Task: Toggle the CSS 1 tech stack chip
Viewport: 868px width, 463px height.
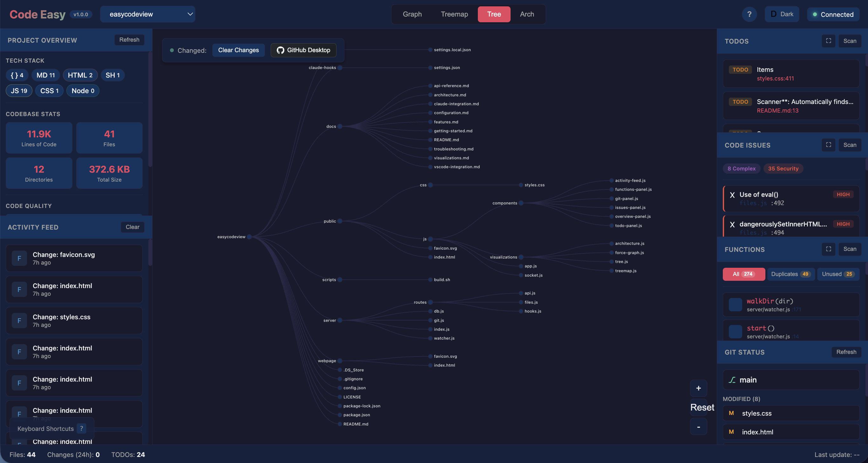Action: point(49,91)
